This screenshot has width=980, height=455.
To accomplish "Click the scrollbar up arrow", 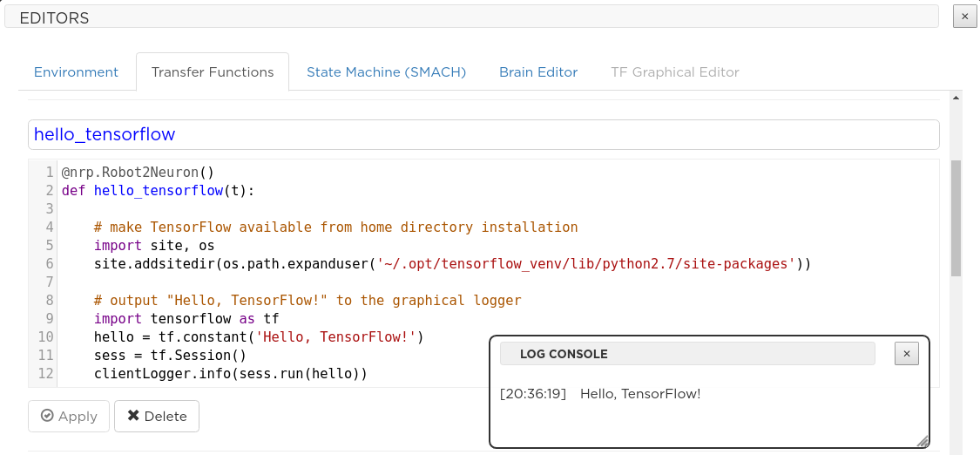I will [956, 97].
